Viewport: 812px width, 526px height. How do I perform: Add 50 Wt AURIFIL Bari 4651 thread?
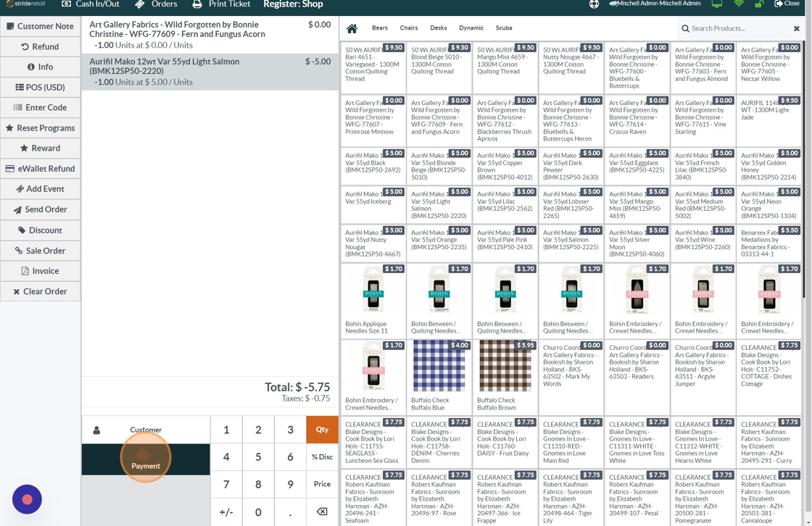[373, 68]
